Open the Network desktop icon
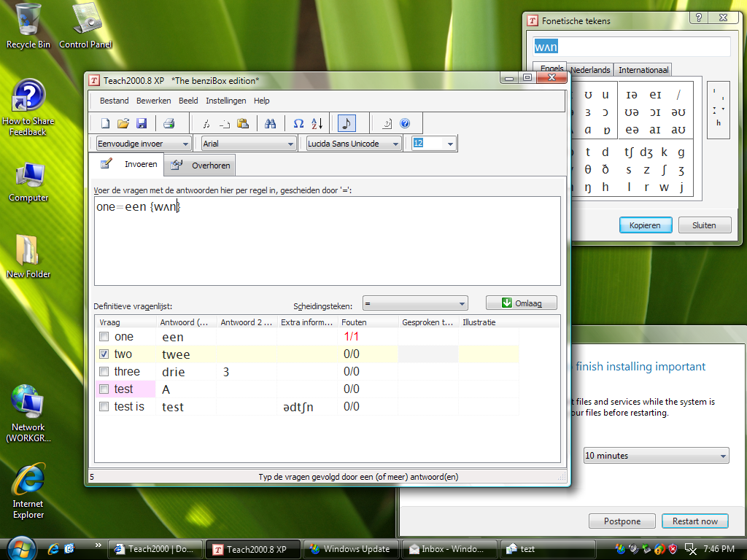The width and height of the screenshot is (747, 560). pos(28,413)
